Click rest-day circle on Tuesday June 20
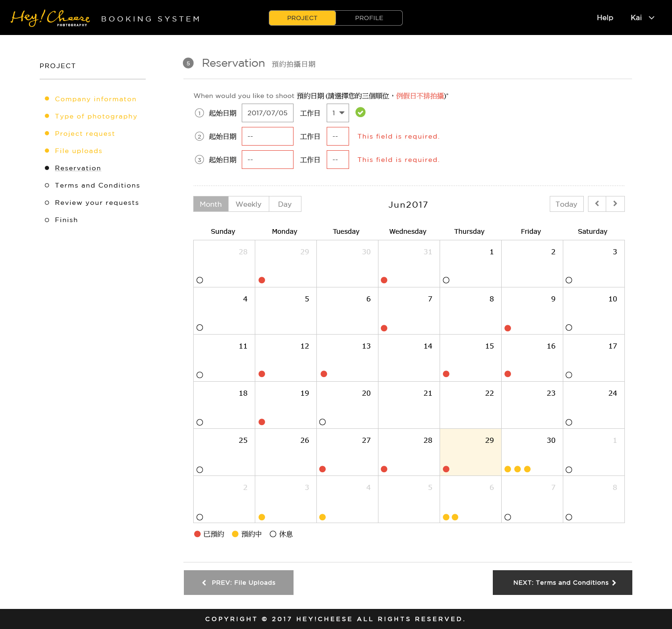This screenshot has height=629, width=672. click(x=322, y=422)
